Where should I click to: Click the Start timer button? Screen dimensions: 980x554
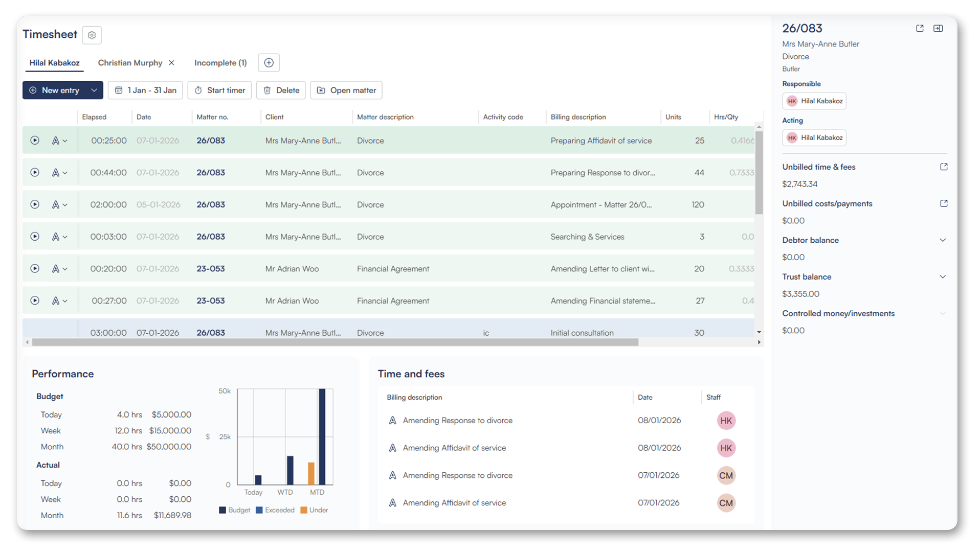[219, 90]
